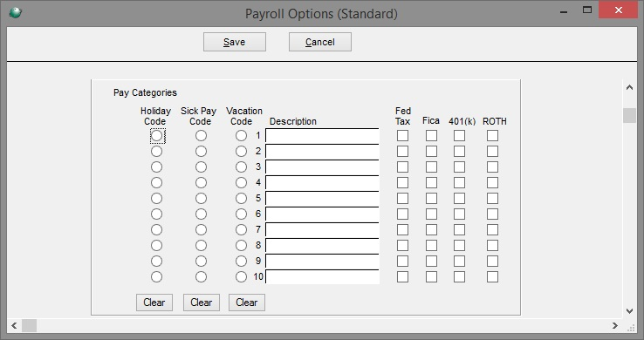
Task: Select Sick Pay Code radio for category 3
Action: [201, 167]
